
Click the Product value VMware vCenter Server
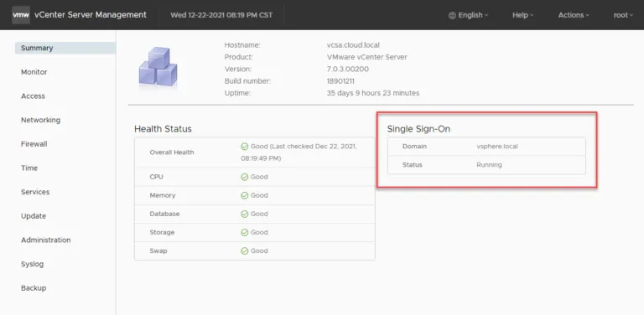point(366,57)
